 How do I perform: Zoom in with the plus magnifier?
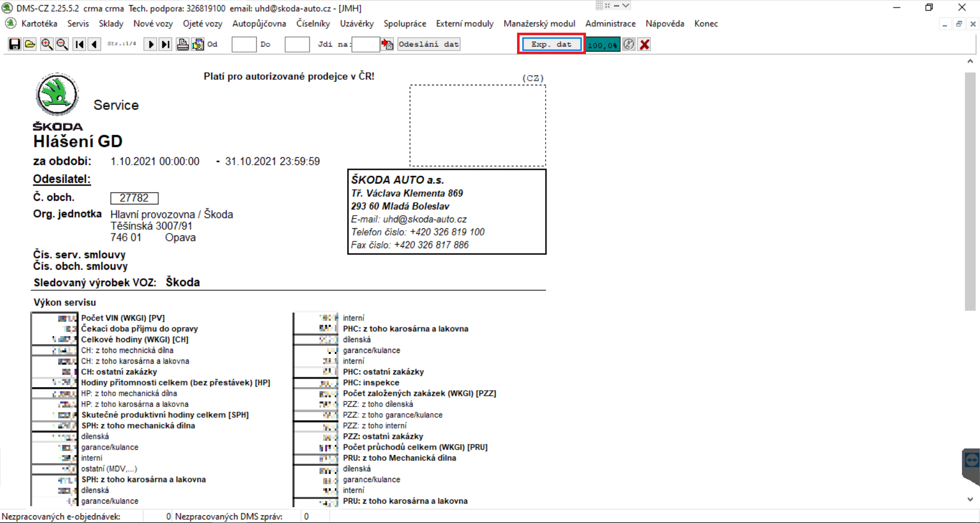[x=46, y=44]
